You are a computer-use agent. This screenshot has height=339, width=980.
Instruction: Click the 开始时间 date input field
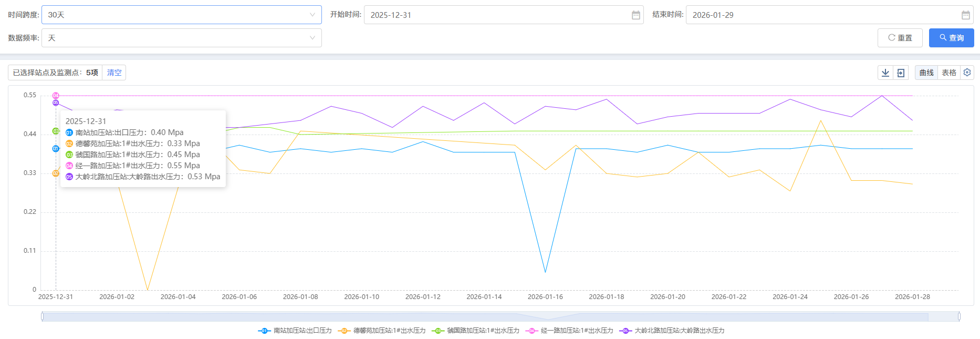click(x=496, y=15)
